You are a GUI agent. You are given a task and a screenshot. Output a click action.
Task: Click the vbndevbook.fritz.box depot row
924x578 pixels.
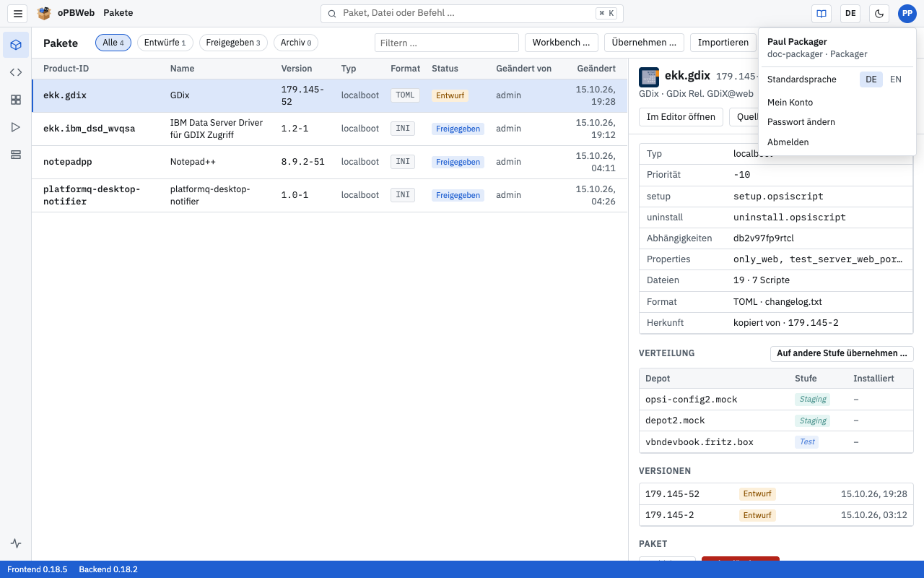coord(776,441)
